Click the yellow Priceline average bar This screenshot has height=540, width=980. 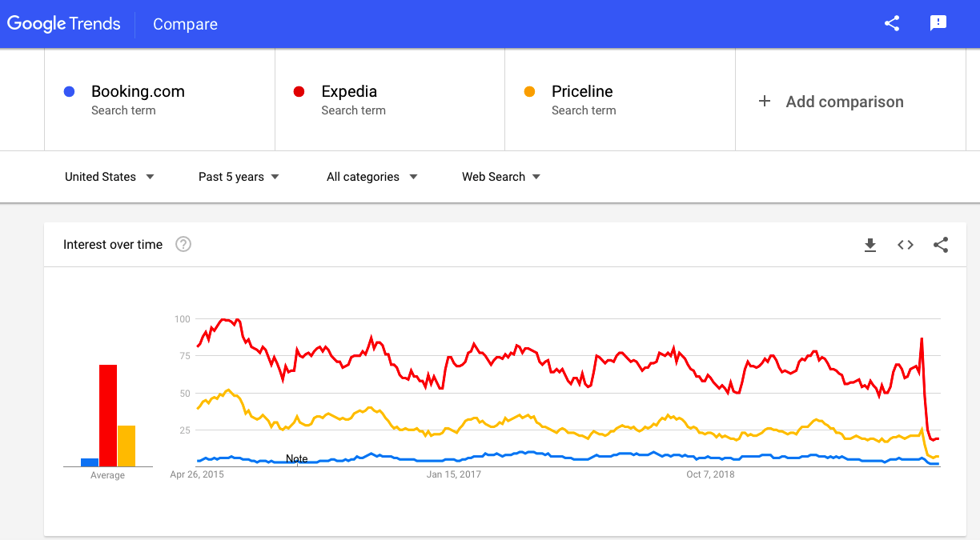point(127,446)
